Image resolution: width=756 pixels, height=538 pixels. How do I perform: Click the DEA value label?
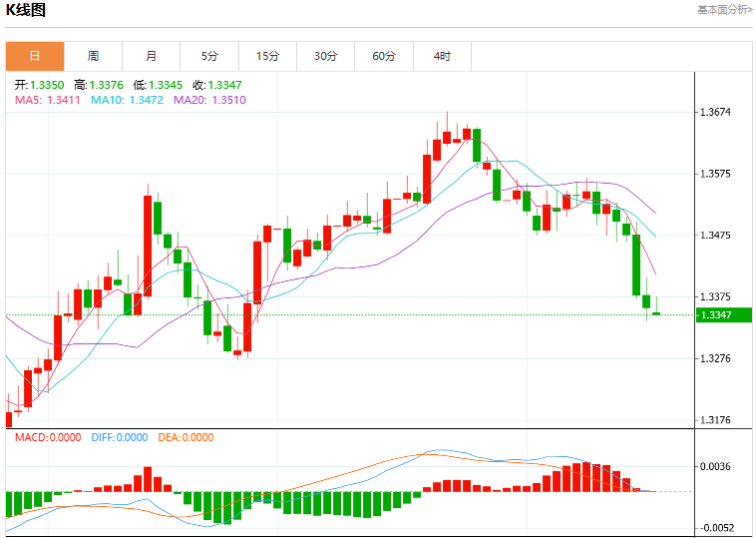[x=186, y=437]
